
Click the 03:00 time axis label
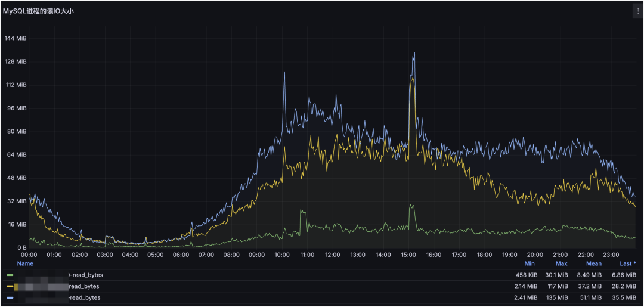click(105, 255)
